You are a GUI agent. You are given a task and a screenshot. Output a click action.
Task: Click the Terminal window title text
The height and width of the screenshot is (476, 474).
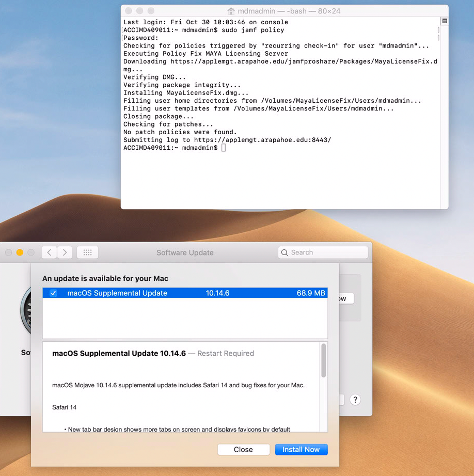point(289,11)
